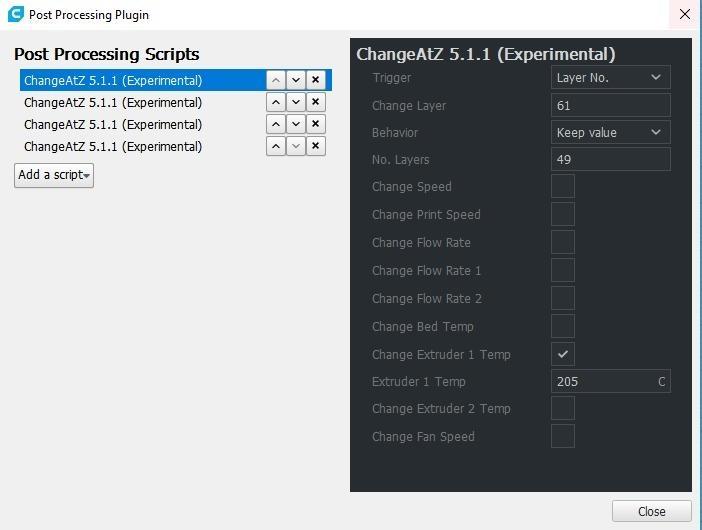This screenshot has width=702, height=530.
Task: Tick the Change Bed Temp checkbox
Action: (563, 326)
